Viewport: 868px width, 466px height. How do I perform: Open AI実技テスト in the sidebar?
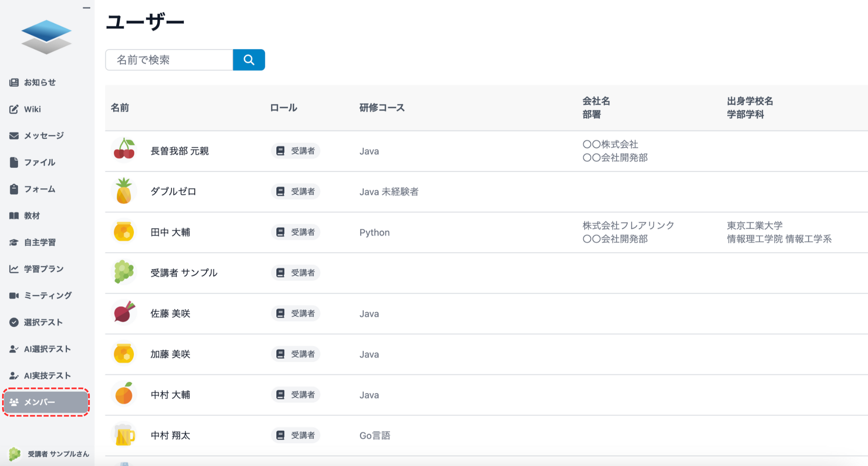click(47, 376)
